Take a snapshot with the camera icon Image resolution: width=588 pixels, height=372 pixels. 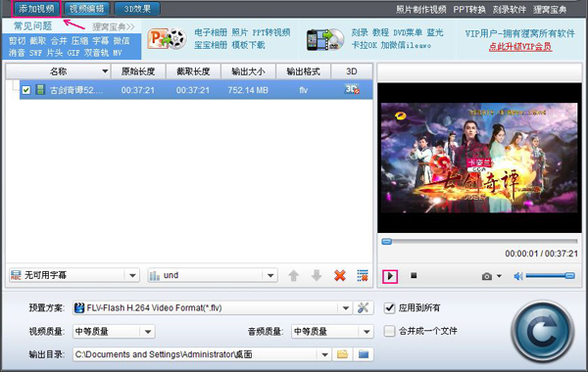(x=487, y=276)
